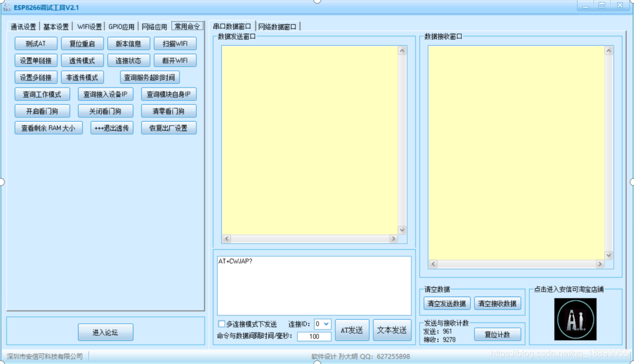Click the 恢复出厂设置 button
634x364 pixels.
pos(169,128)
